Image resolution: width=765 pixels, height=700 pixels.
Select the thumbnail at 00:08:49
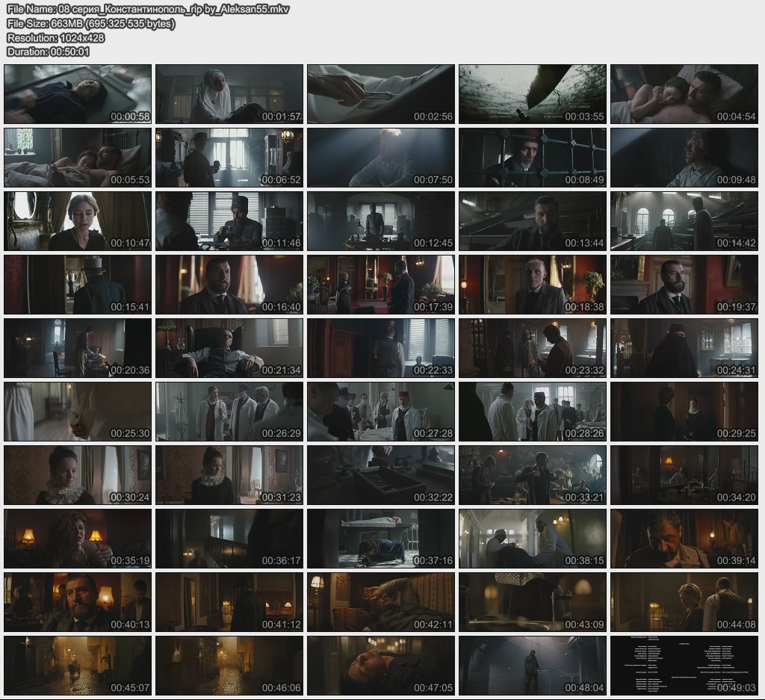point(532,158)
